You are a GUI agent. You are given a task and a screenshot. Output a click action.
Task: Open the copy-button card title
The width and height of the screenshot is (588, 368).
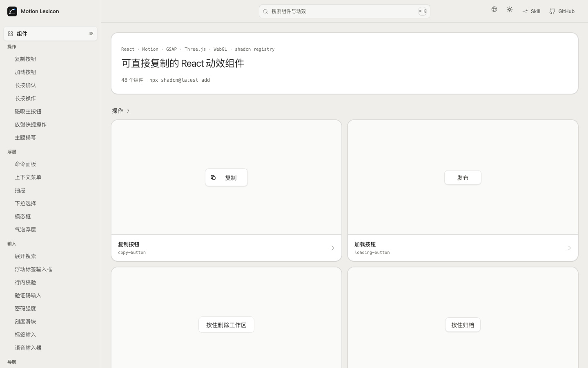pyautogui.click(x=132, y=253)
